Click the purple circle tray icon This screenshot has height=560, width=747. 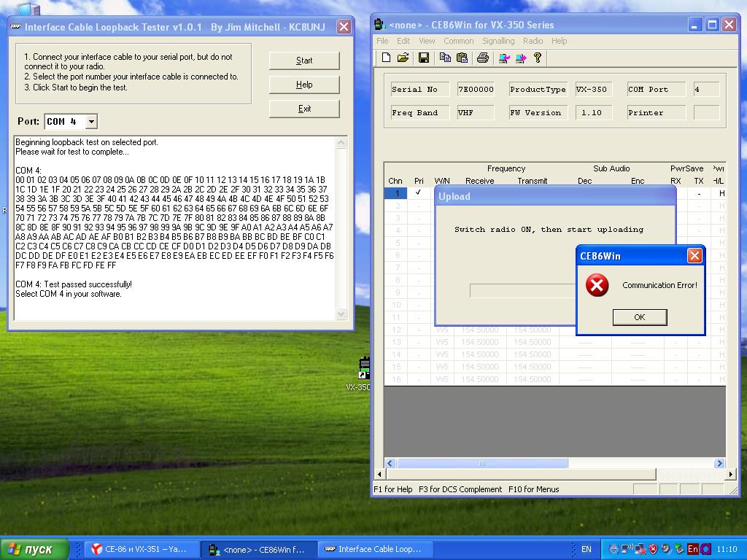tap(705, 549)
